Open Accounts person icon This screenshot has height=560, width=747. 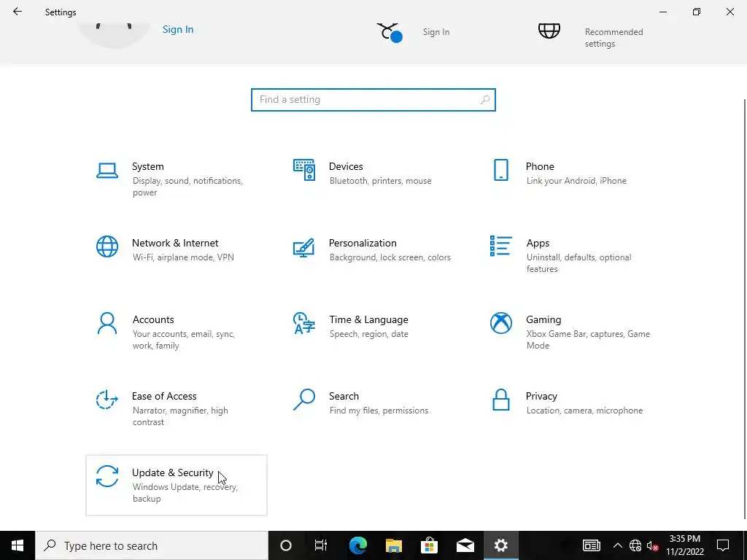click(x=107, y=323)
